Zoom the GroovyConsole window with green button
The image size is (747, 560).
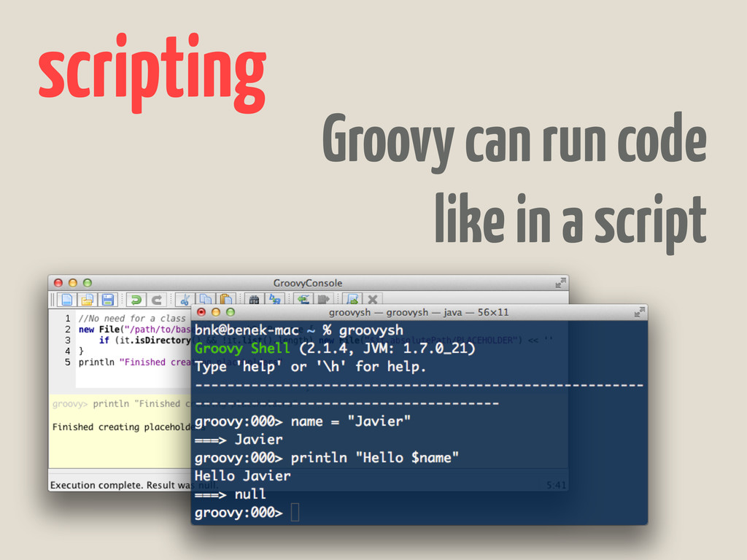click(88, 283)
